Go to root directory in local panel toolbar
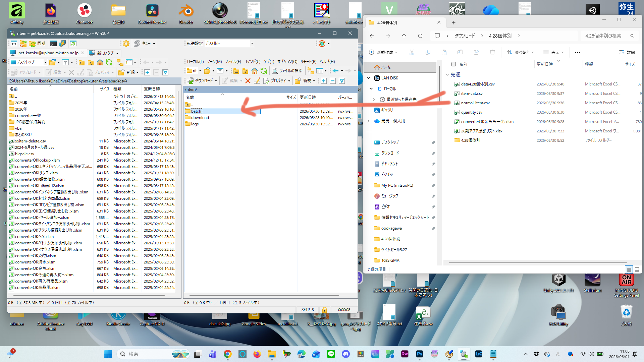The height and width of the screenshot is (362, 644). pyautogui.click(x=91, y=62)
